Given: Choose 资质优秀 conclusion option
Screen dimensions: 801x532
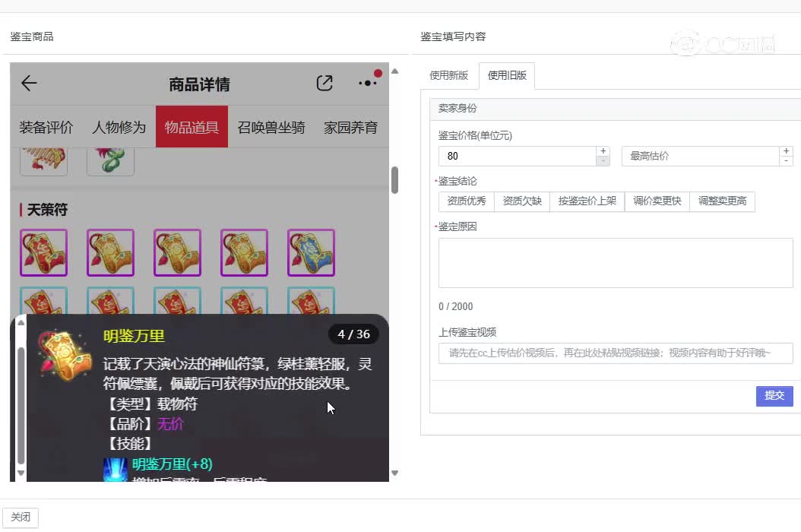Looking at the screenshot, I should pos(467,201).
